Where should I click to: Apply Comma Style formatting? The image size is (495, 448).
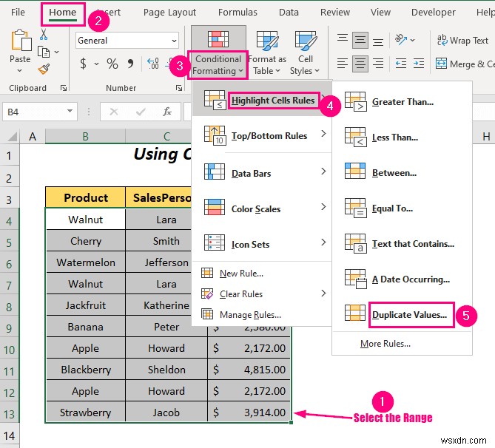coord(130,64)
